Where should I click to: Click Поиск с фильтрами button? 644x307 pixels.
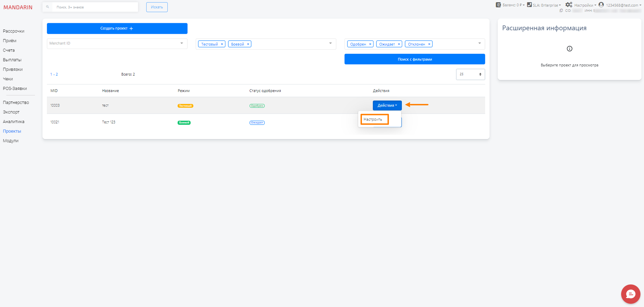coord(414,59)
